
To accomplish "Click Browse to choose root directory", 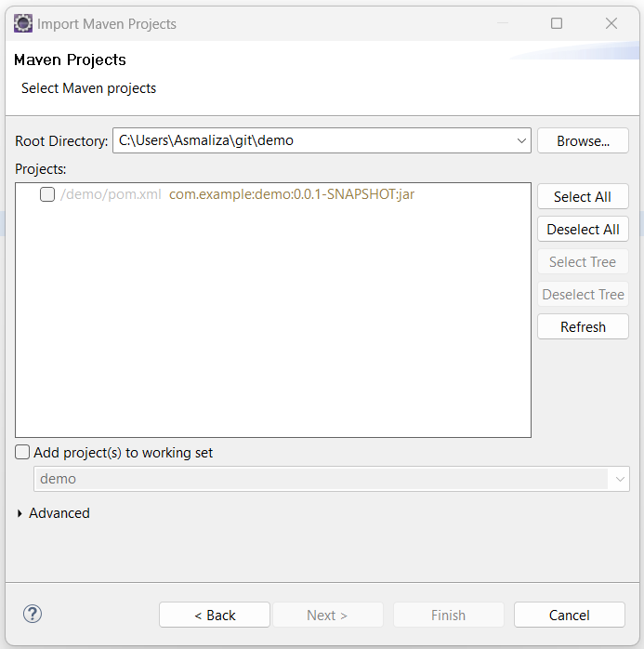I will (583, 141).
